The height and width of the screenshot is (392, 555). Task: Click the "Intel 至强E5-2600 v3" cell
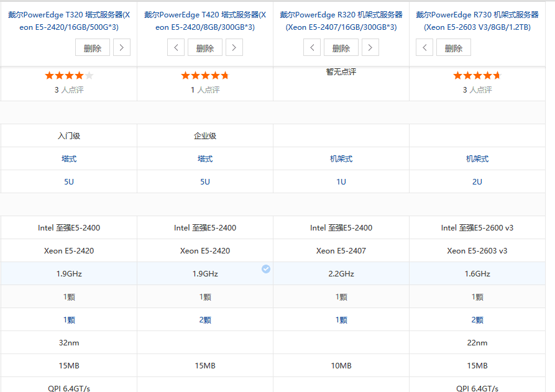(x=477, y=228)
